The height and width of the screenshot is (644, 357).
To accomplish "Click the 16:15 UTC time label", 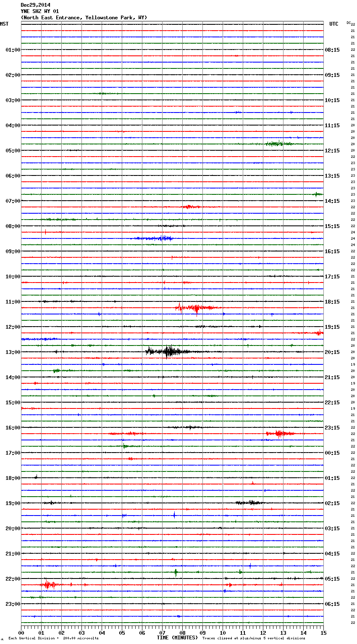I will click(332, 251).
